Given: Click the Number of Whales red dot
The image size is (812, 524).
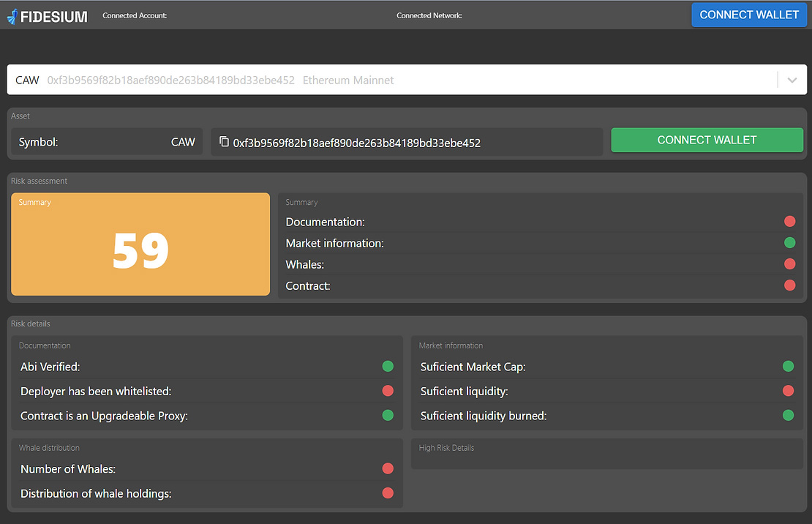Looking at the screenshot, I should click(x=388, y=468).
